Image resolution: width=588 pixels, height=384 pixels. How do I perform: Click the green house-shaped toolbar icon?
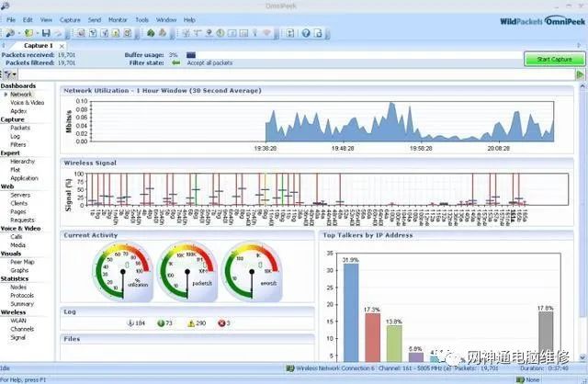tap(151, 33)
